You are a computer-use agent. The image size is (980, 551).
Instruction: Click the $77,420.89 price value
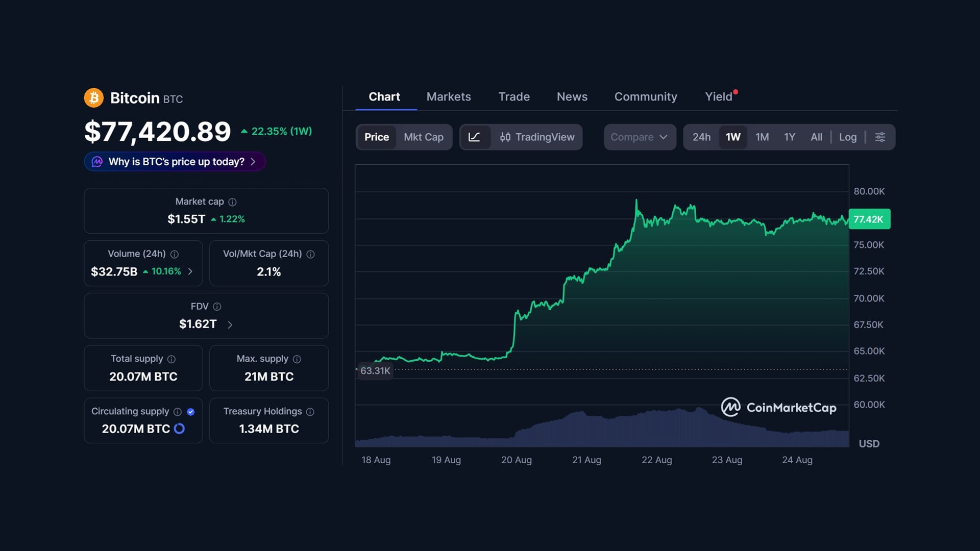point(157,132)
